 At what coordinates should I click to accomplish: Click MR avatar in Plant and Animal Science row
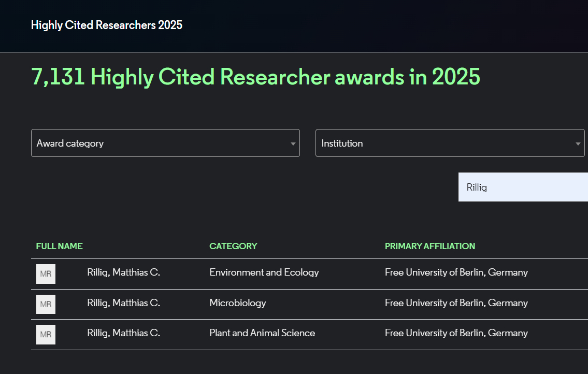[46, 335]
